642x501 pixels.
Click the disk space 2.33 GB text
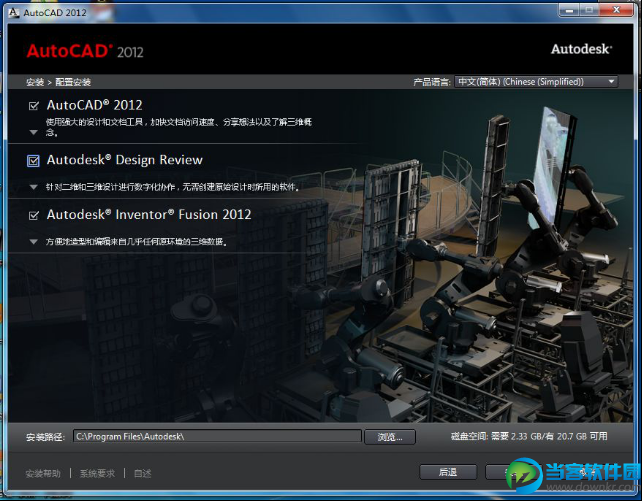click(529, 436)
